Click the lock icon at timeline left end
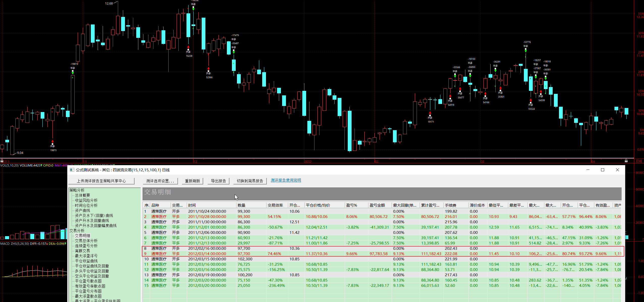 (2, 161)
